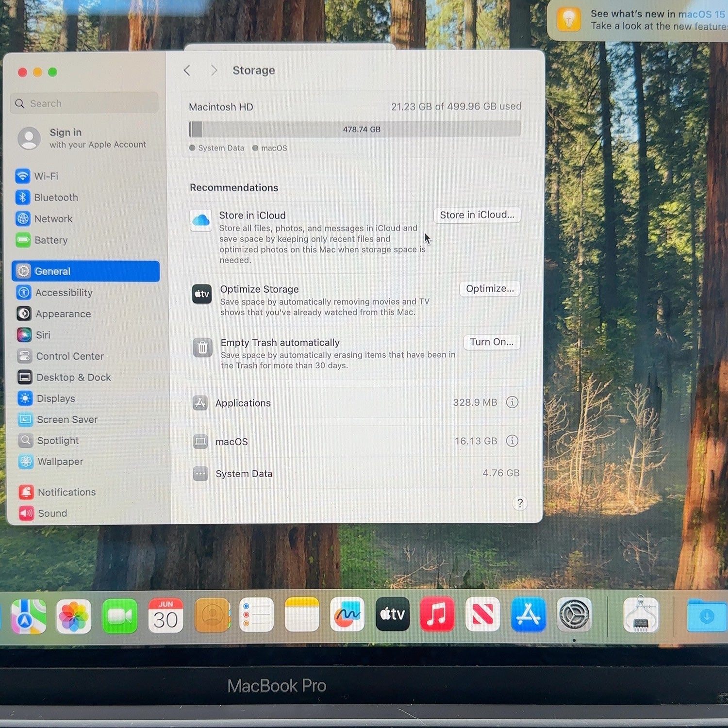
Task: Open the macOS 15 notification banner
Action: pos(637,20)
